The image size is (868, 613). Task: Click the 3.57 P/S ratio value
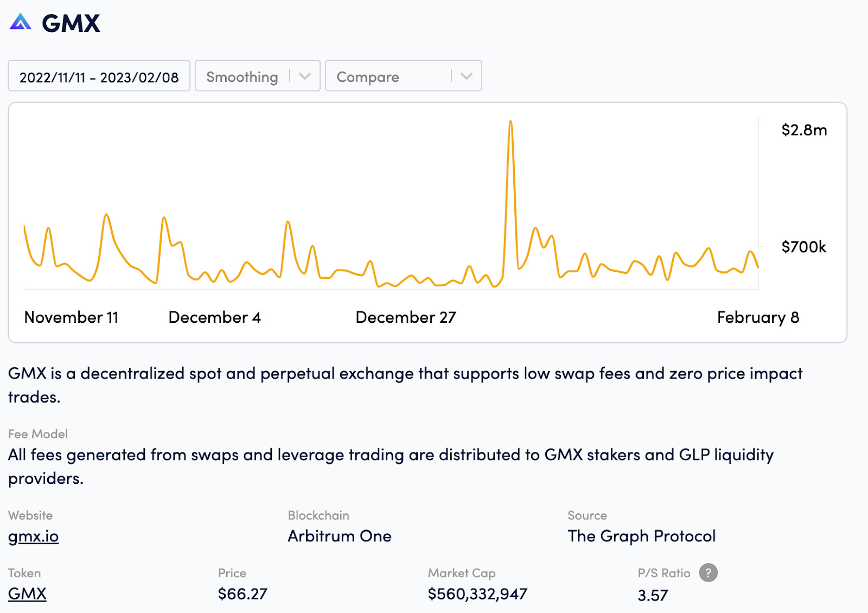click(653, 595)
